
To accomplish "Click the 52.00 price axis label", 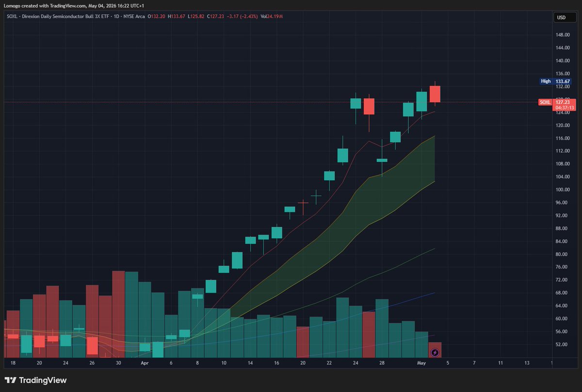I will click(x=563, y=345).
